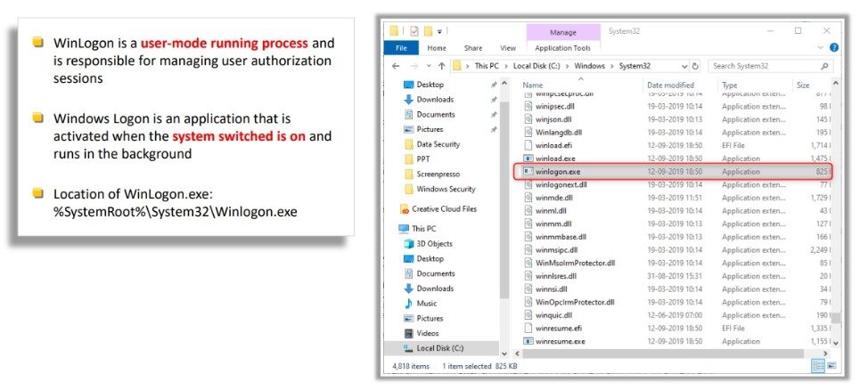The image size is (868, 390).
Task: Open the Screenpresso folder
Action: [x=438, y=175]
